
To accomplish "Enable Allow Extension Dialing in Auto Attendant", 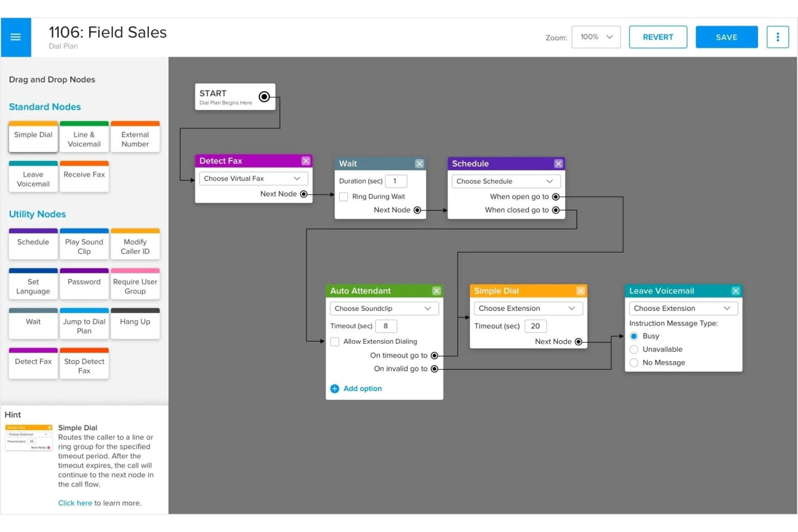I will [334, 341].
